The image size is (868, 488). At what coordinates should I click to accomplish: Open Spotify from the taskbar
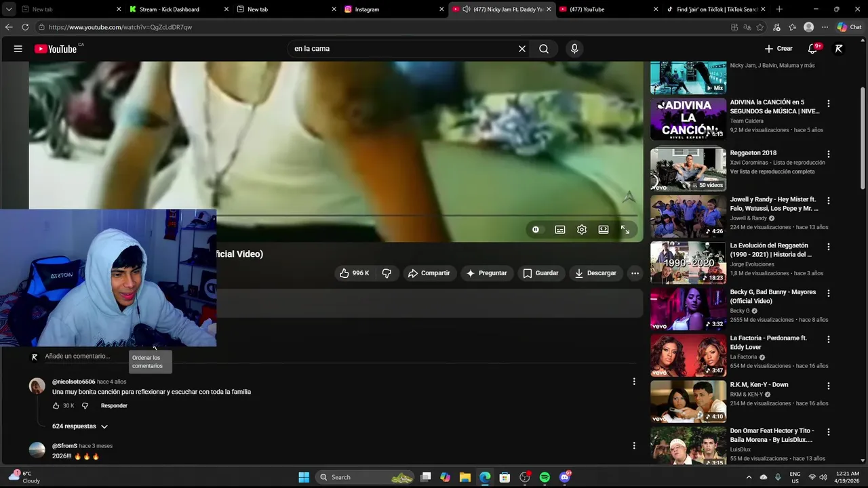(x=545, y=477)
